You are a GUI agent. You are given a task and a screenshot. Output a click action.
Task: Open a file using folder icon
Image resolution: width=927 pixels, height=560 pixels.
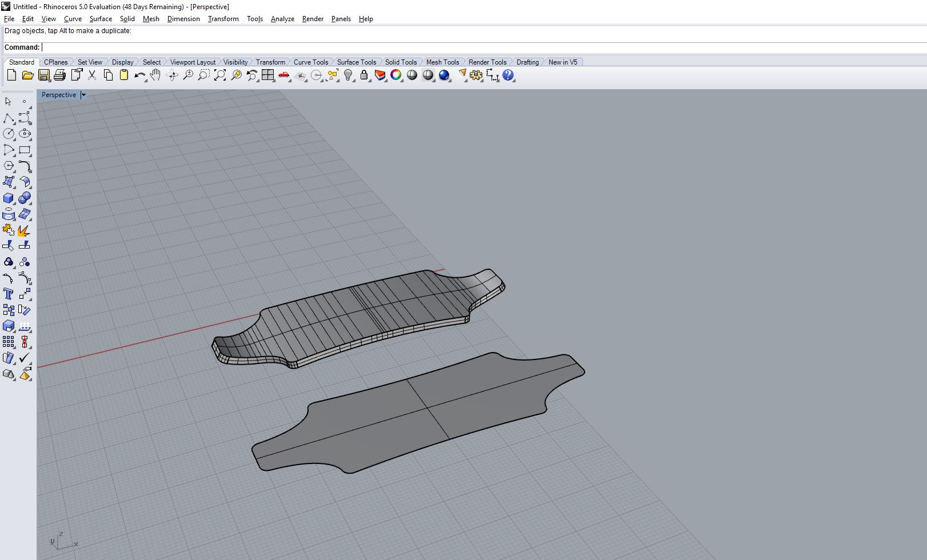coord(27,75)
